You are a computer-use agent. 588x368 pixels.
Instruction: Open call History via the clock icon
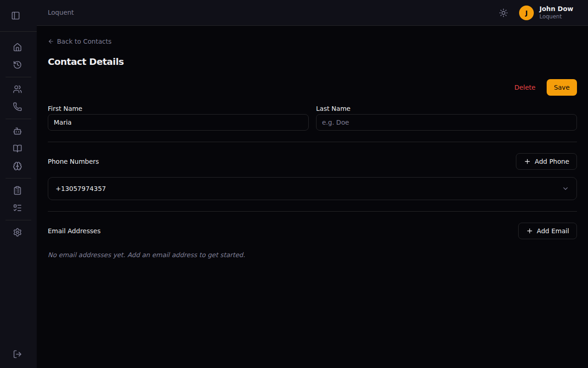pyautogui.click(x=17, y=65)
